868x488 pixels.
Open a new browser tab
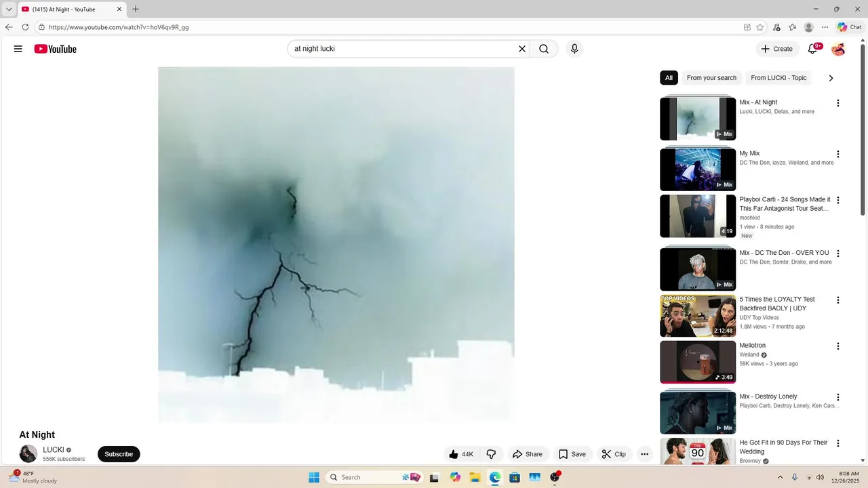pos(136,9)
